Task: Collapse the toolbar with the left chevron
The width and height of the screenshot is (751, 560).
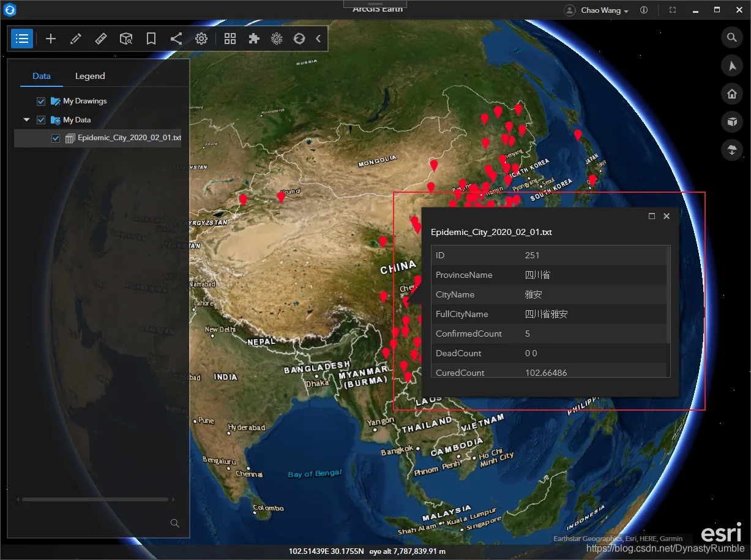Action: [318, 39]
